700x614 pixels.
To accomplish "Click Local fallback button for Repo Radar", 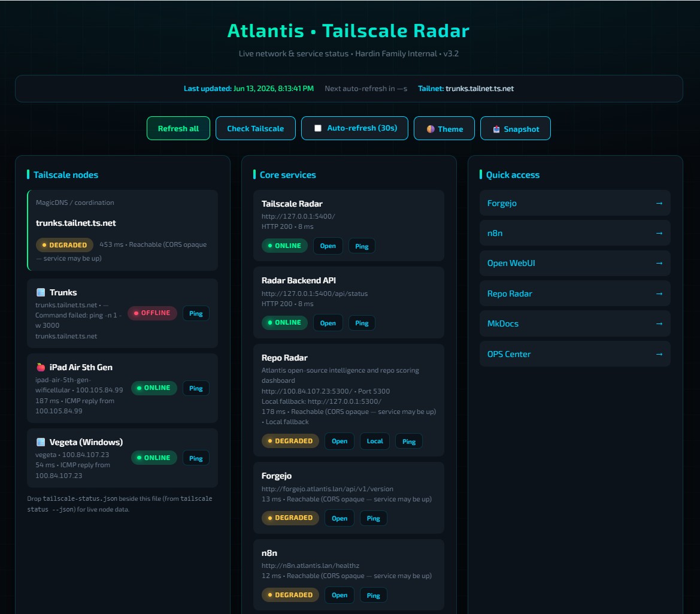I will click(375, 441).
